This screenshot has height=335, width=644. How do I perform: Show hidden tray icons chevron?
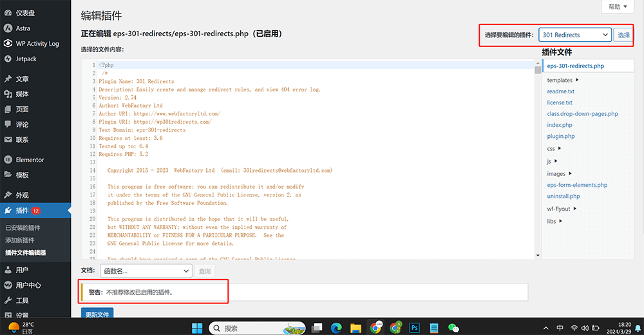[x=546, y=328]
